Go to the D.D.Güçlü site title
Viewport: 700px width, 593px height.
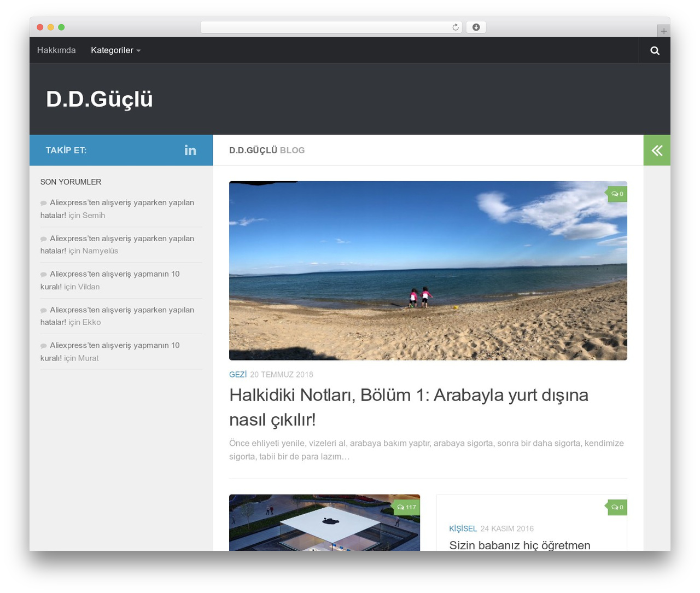point(100,99)
